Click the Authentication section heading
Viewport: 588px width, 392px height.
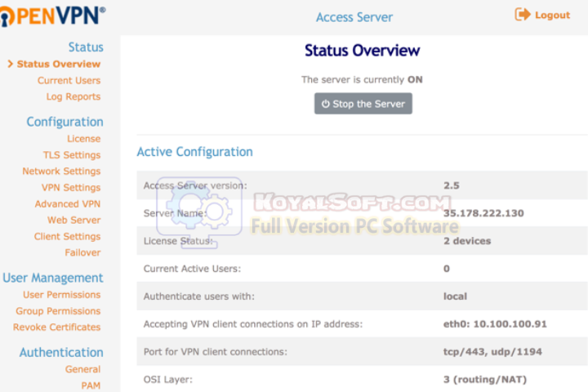point(61,353)
